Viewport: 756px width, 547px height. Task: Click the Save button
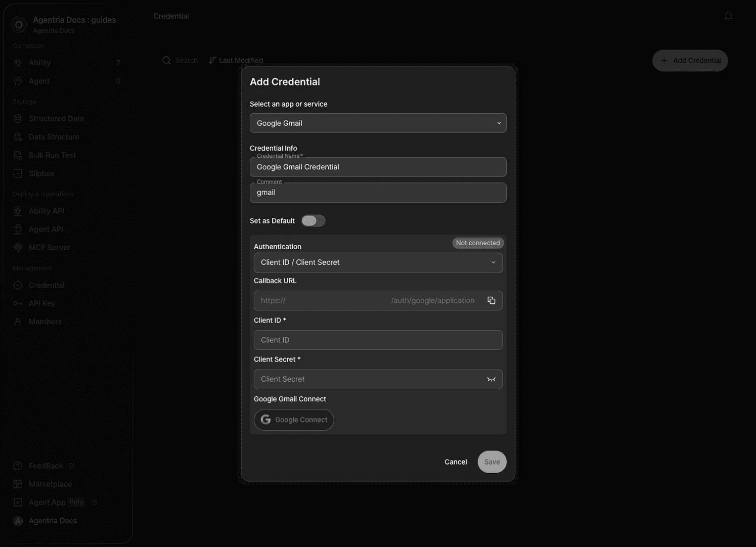point(492,462)
